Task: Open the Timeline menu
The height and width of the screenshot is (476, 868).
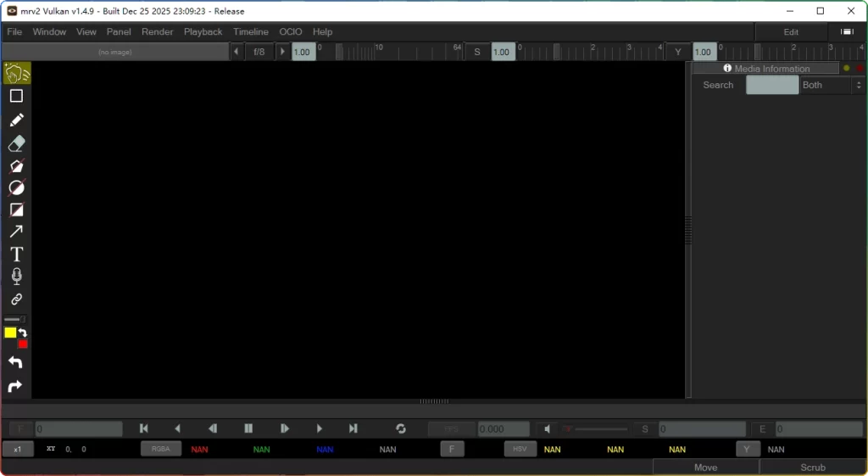Action: 251,31
